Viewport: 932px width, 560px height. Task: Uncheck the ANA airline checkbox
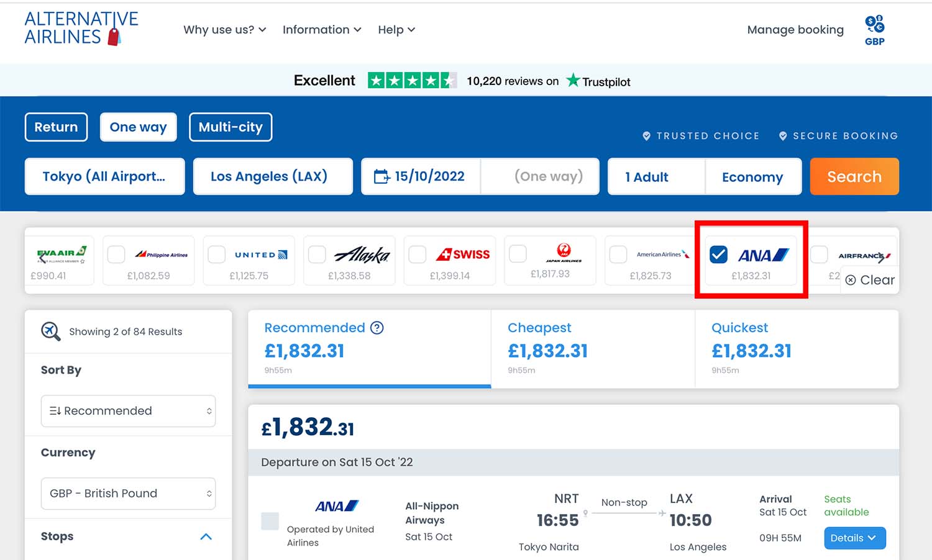(x=718, y=254)
